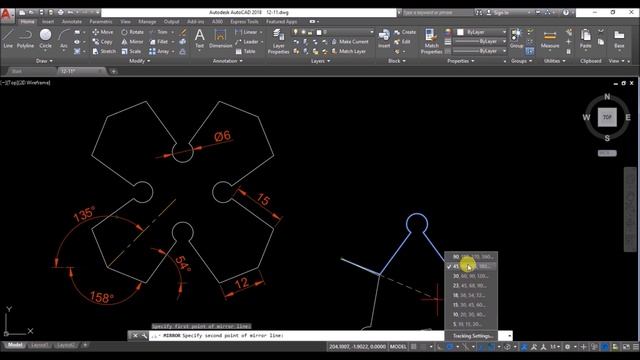The image size is (640, 360).
Task: Click the Insert block icon
Action: click(384, 38)
